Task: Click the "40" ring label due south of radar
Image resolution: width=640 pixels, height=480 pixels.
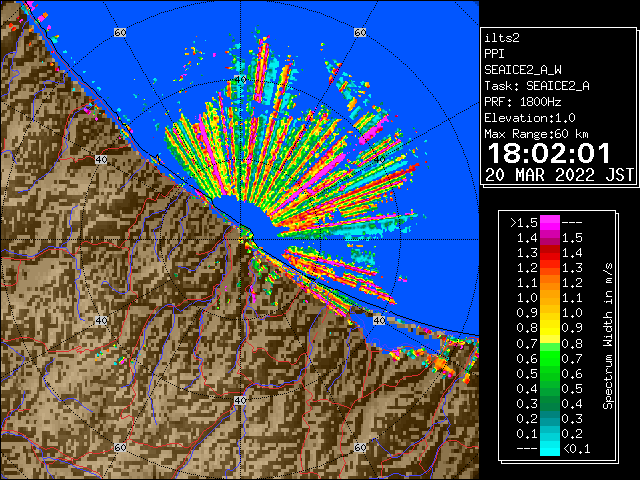Action: pyautogui.click(x=240, y=400)
